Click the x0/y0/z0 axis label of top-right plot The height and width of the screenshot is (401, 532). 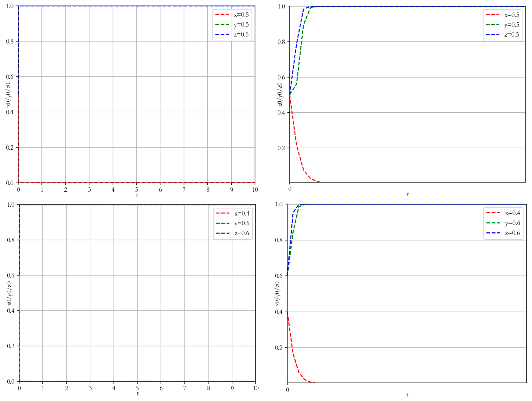pyautogui.click(x=279, y=95)
